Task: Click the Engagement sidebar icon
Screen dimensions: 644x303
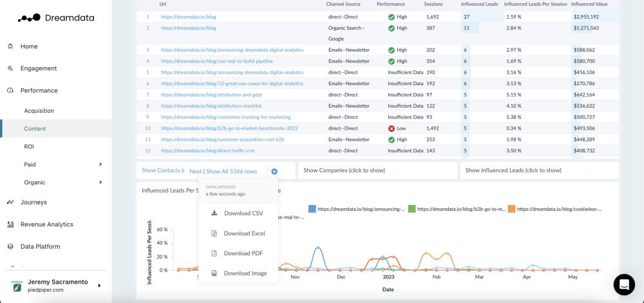Action: (x=11, y=68)
